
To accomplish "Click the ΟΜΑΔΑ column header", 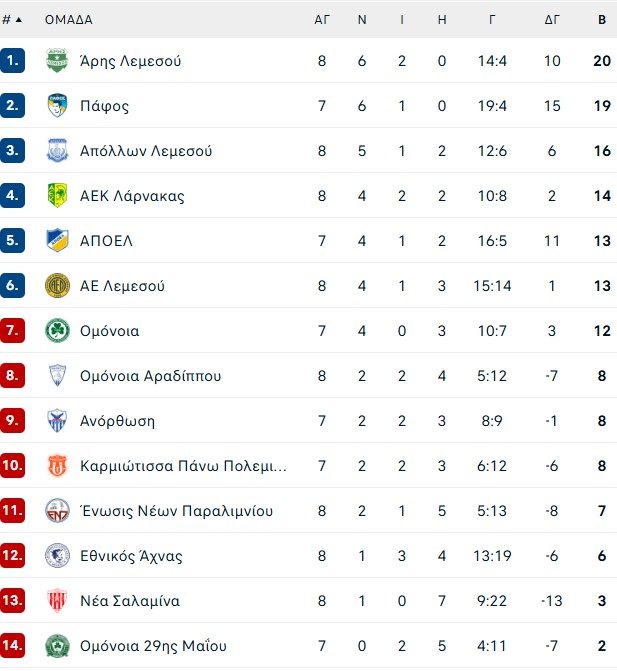I will tap(68, 20).
